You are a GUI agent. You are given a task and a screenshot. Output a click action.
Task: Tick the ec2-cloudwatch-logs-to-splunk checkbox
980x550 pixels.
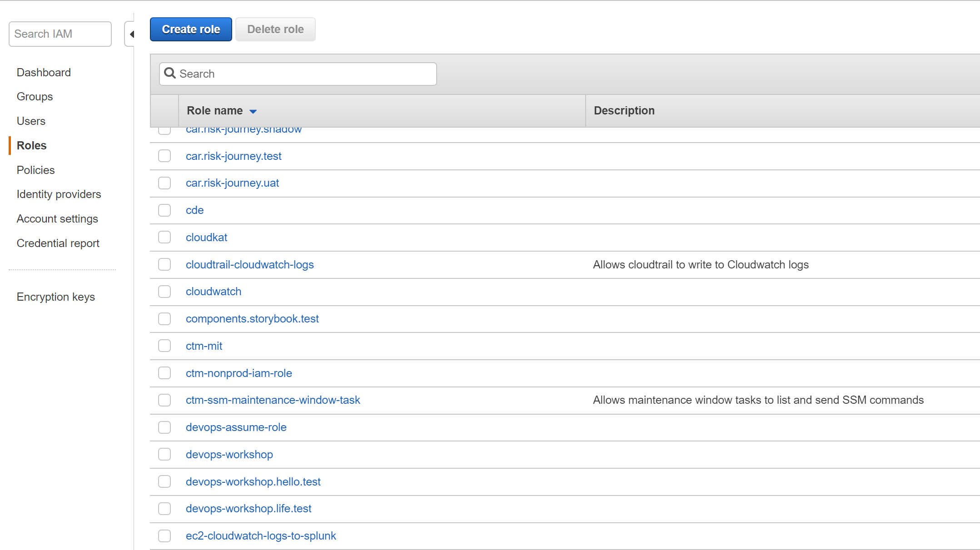point(164,535)
